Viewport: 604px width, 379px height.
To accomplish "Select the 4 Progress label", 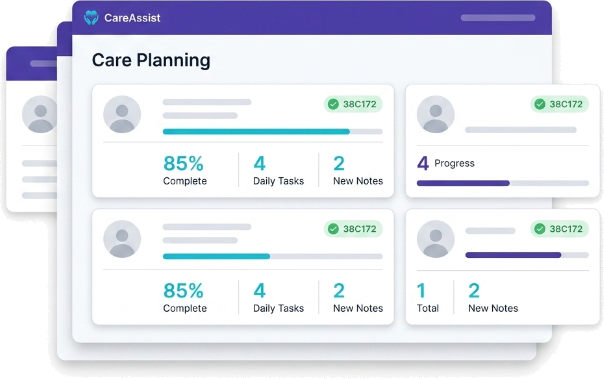I will [x=446, y=163].
